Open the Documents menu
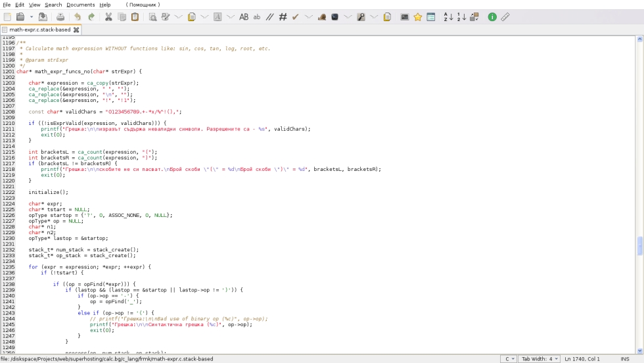This screenshot has height=363, width=644. [80, 5]
